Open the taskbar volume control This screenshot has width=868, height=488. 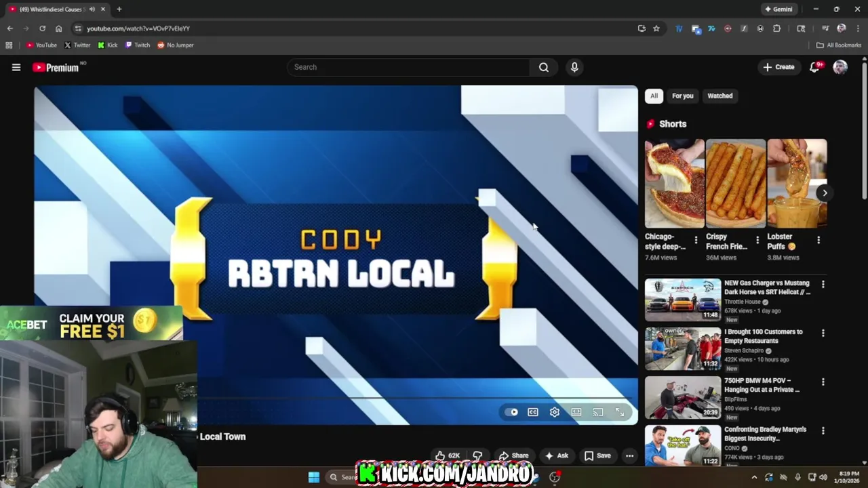coord(823,477)
